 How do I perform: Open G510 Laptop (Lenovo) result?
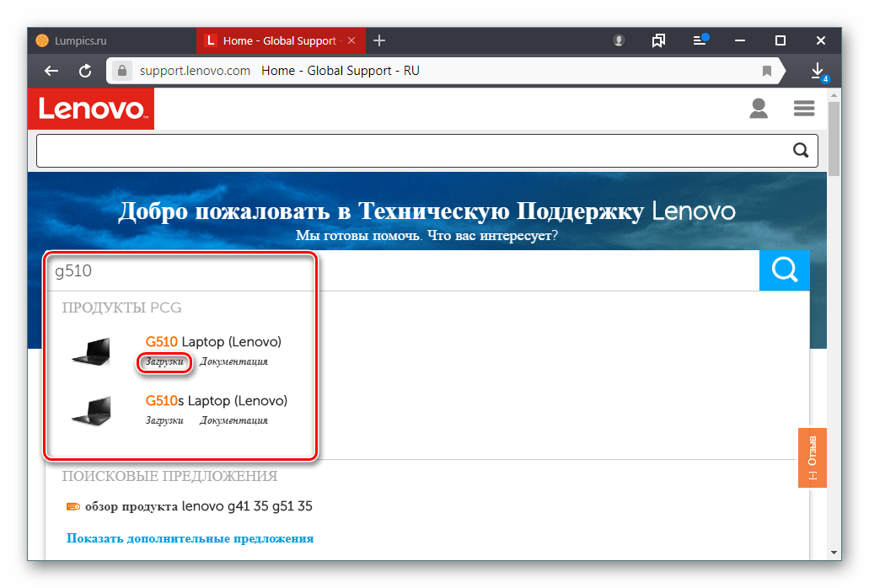point(213,342)
